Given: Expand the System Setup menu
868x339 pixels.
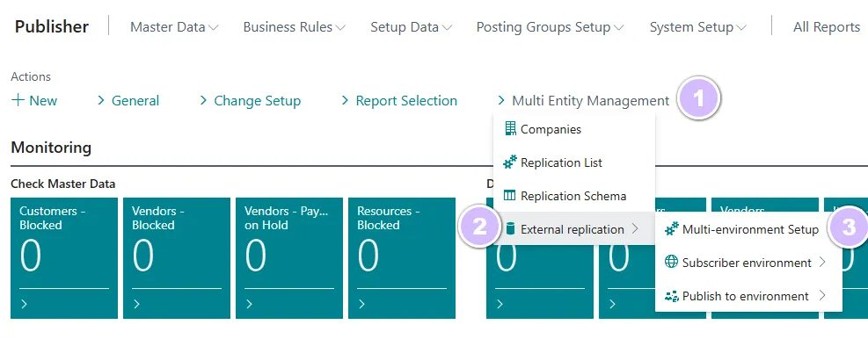Looking at the screenshot, I should click(x=697, y=26).
